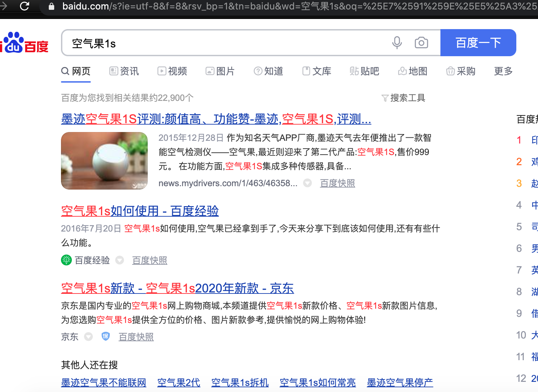
Task: Switch to the 文库 tab
Action: 316,71
